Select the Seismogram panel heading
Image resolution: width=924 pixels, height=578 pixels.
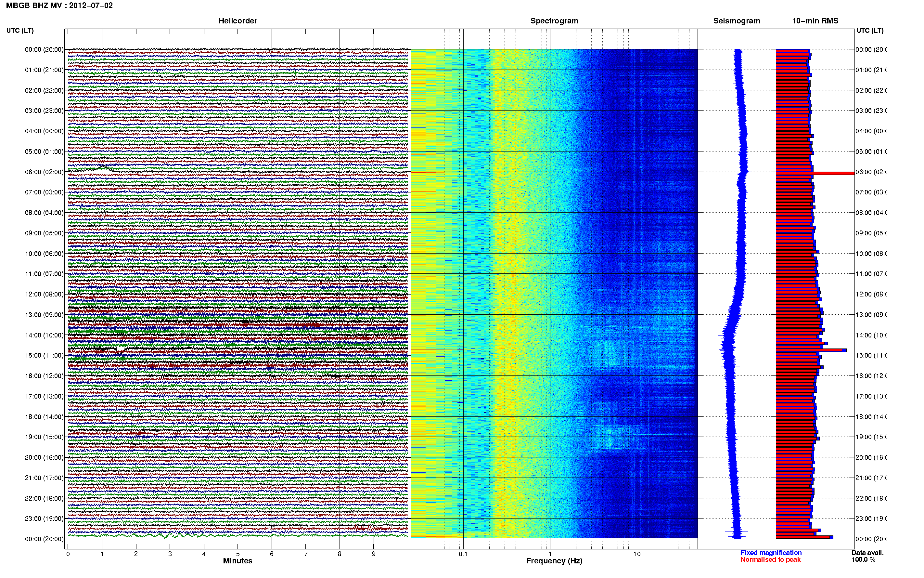tap(737, 21)
